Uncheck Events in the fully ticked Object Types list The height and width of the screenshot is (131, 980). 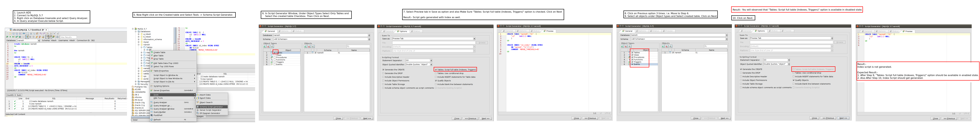[x=632, y=64]
